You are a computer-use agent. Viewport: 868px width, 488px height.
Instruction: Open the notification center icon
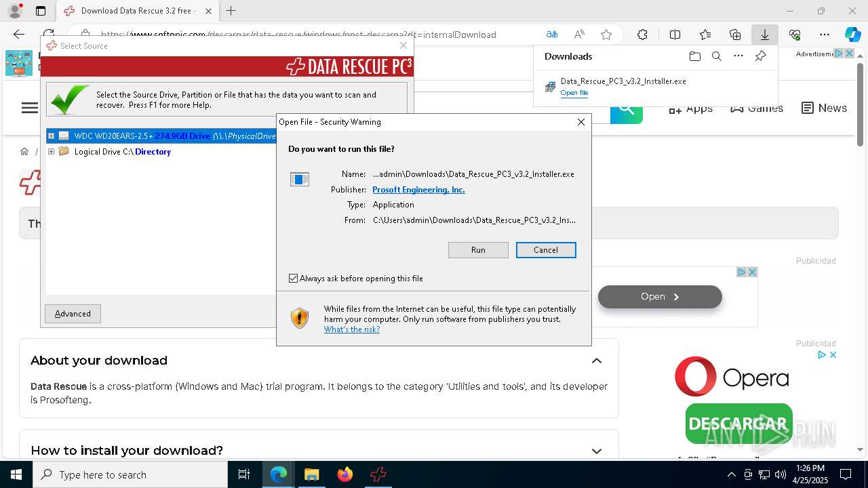tap(846, 474)
